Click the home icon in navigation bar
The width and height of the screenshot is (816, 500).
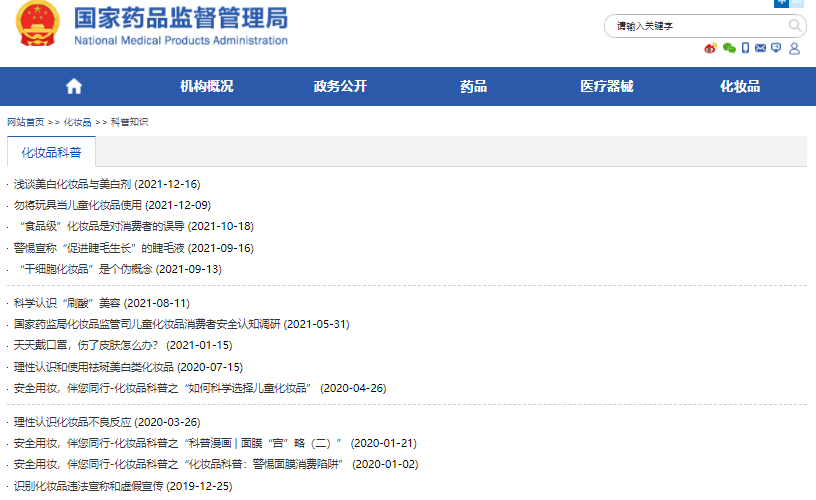click(x=73, y=86)
